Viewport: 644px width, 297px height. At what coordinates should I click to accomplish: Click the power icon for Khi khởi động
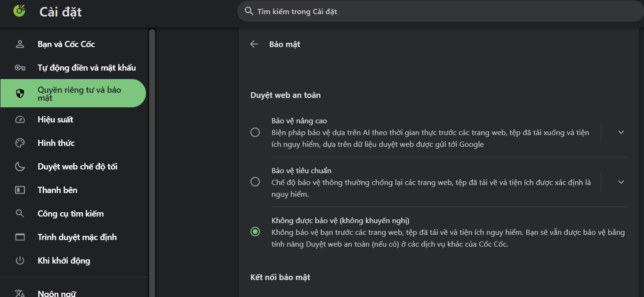(x=20, y=261)
